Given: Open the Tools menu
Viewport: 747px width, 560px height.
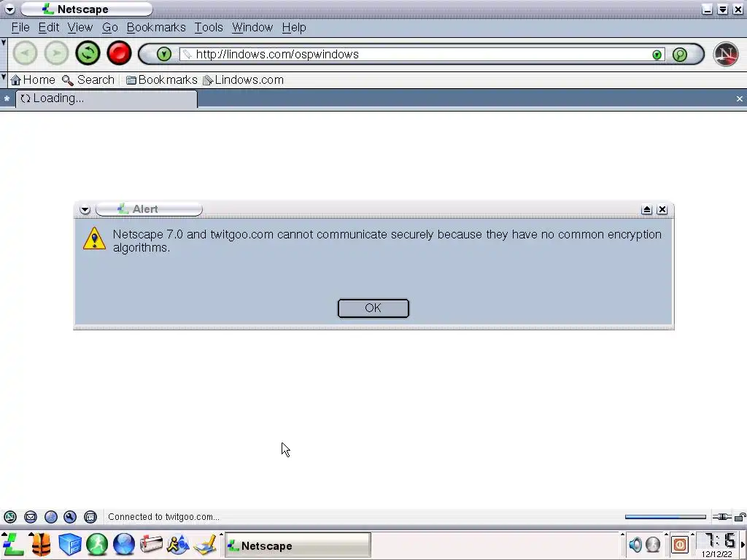Looking at the screenshot, I should 209,28.
